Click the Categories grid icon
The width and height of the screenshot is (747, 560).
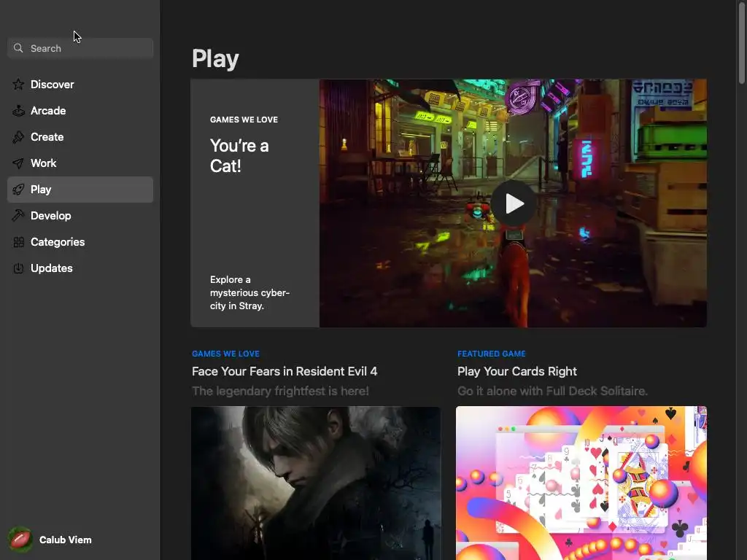[18, 242]
